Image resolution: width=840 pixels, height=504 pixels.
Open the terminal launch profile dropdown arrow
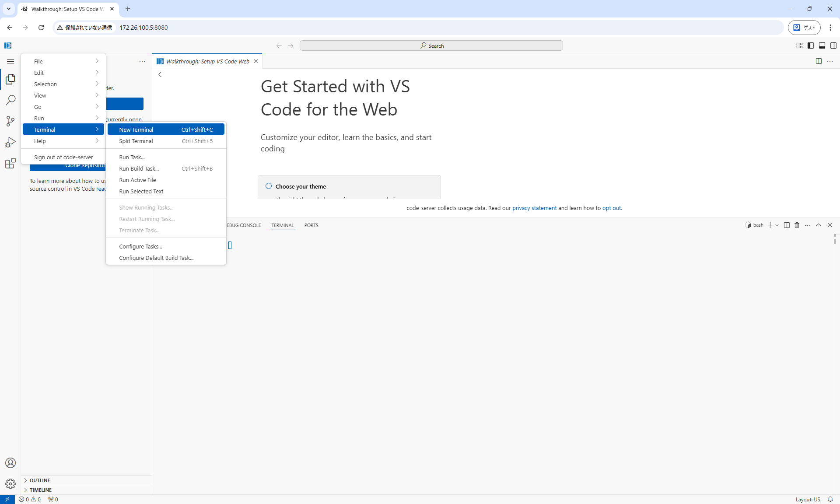point(777,225)
